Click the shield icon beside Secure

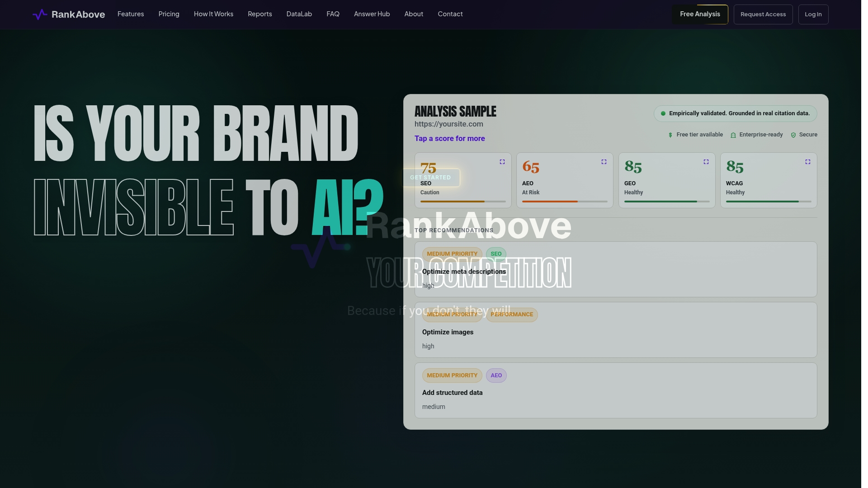pyautogui.click(x=793, y=135)
